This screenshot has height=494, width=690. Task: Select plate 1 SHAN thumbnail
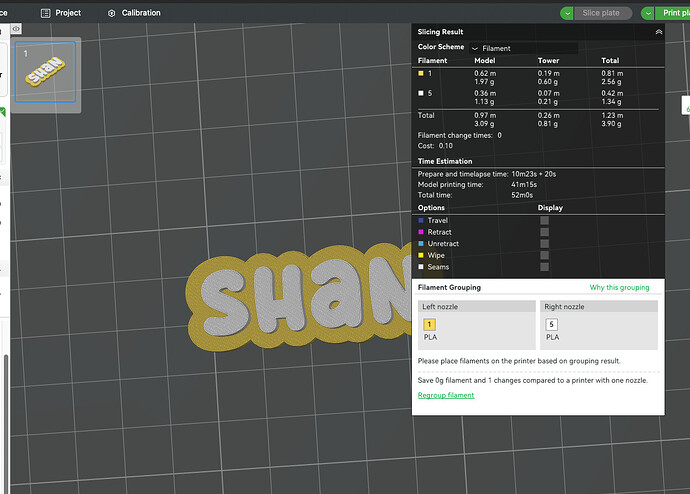pos(45,72)
